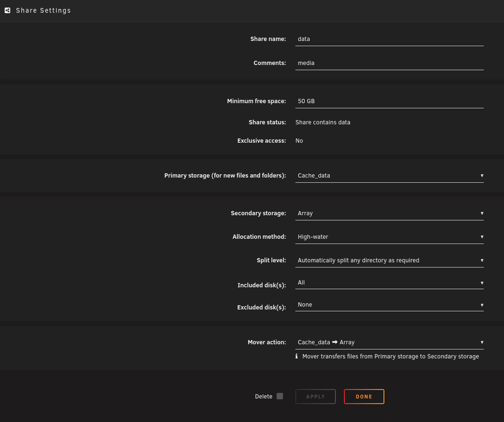Open the Mover action dropdown

[389, 342]
